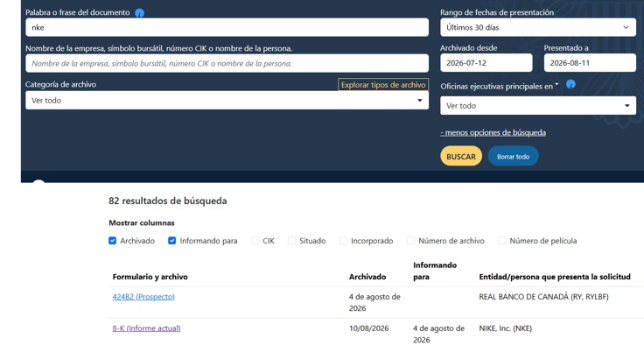Image resolution: width=644 pixels, height=346 pixels.
Task: Click the BUSCAR button
Action: 461,156
